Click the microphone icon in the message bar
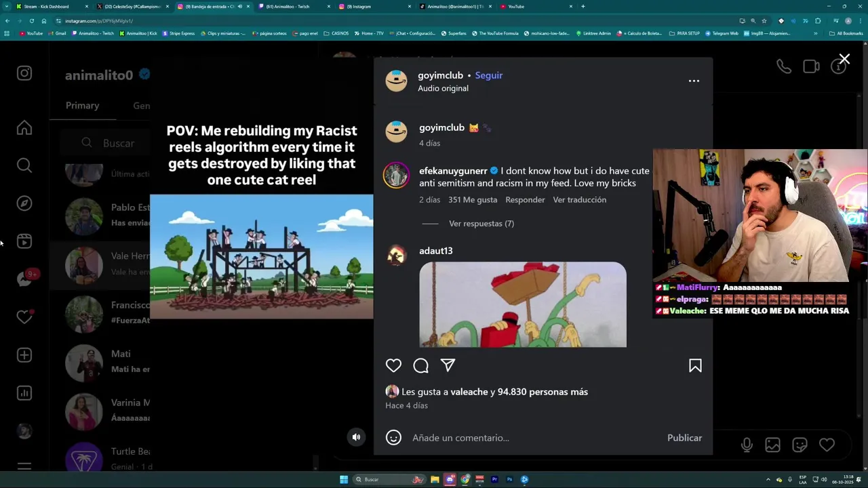868x488 pixels. [747, 445]
